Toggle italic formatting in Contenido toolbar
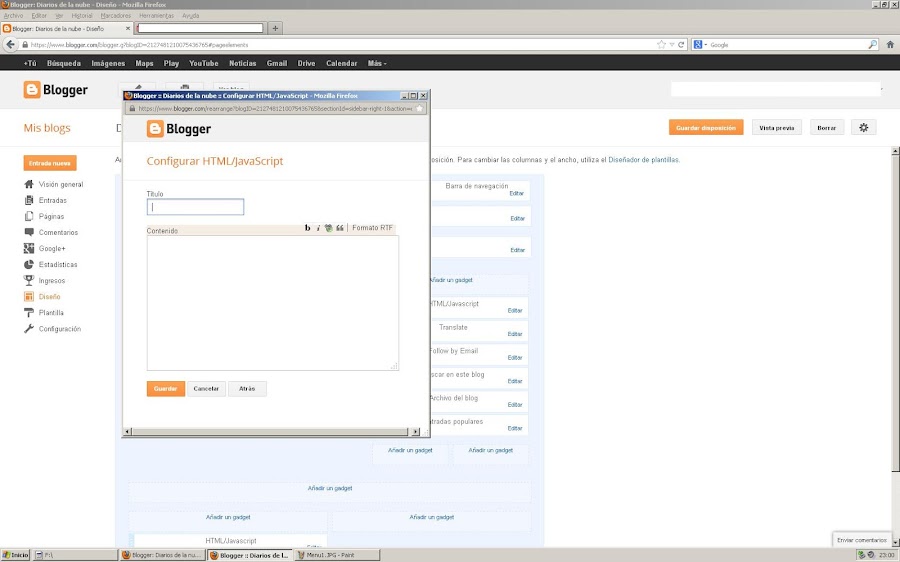900x562 pixels. (318, 228)
